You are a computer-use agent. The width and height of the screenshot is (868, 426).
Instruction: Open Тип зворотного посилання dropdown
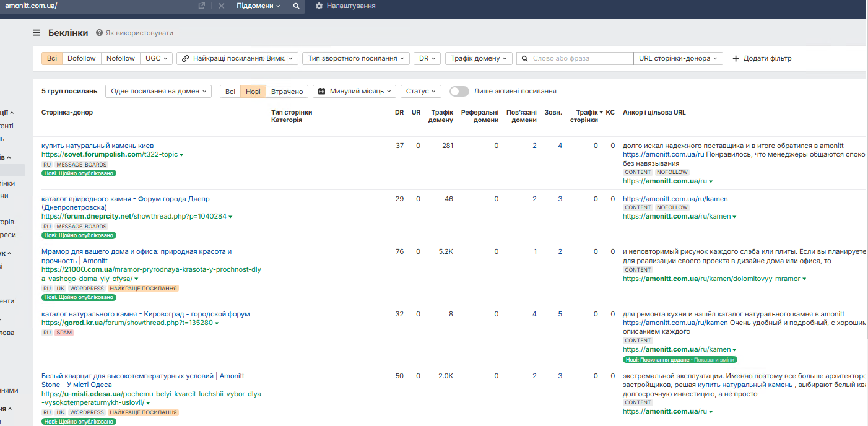356,58
